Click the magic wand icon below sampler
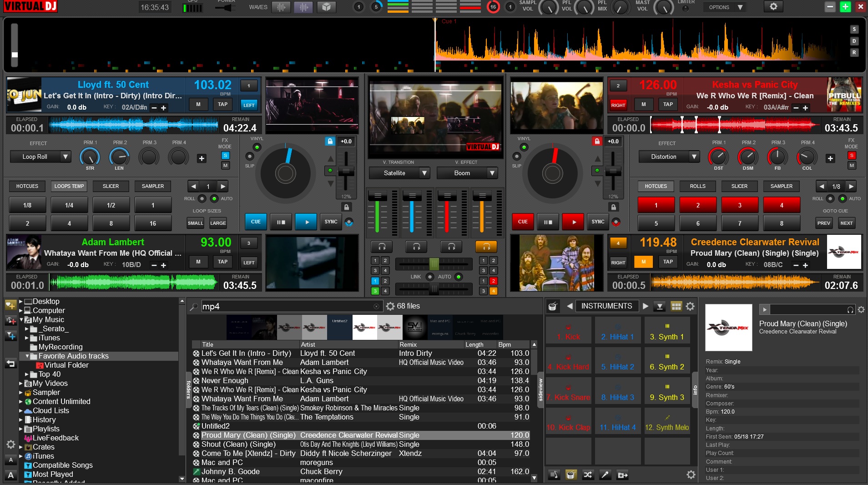Image resolution: width=868 pixels, height=485 pixels. point(605,475)
